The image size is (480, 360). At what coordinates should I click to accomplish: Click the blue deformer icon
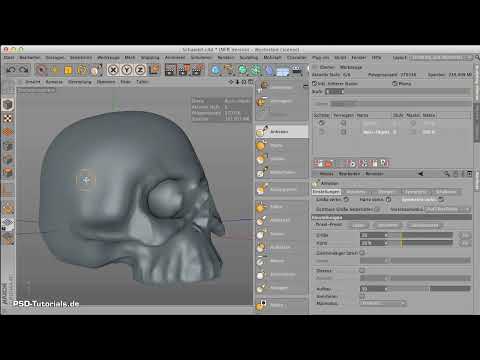pos(269,70)
